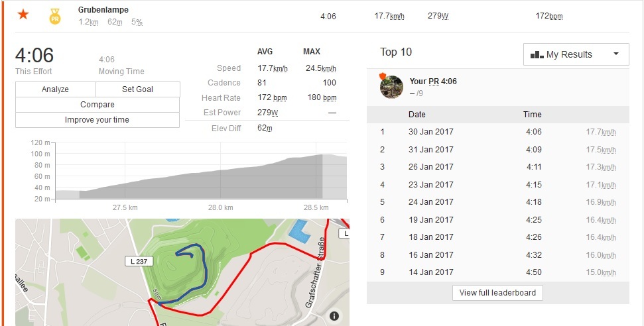Viewport: 644px width, 326px height.
Task: Click the orange star favorite icon
Action: click(23, 15)
